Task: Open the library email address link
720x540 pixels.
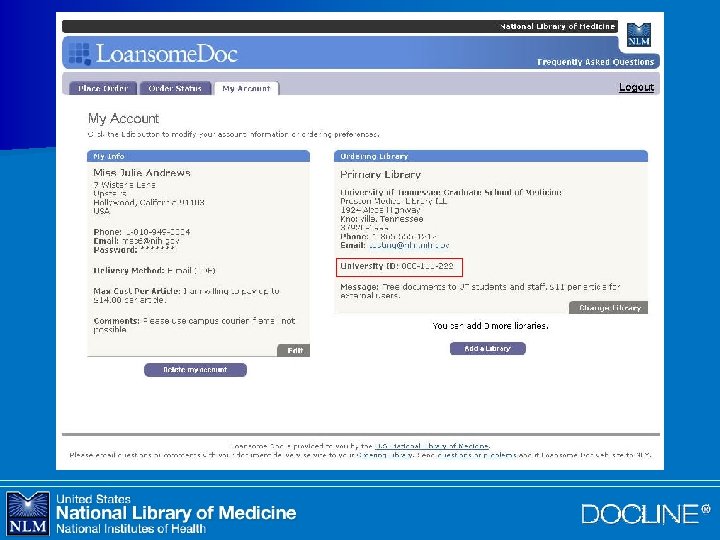Action: [x=409, y=246]
